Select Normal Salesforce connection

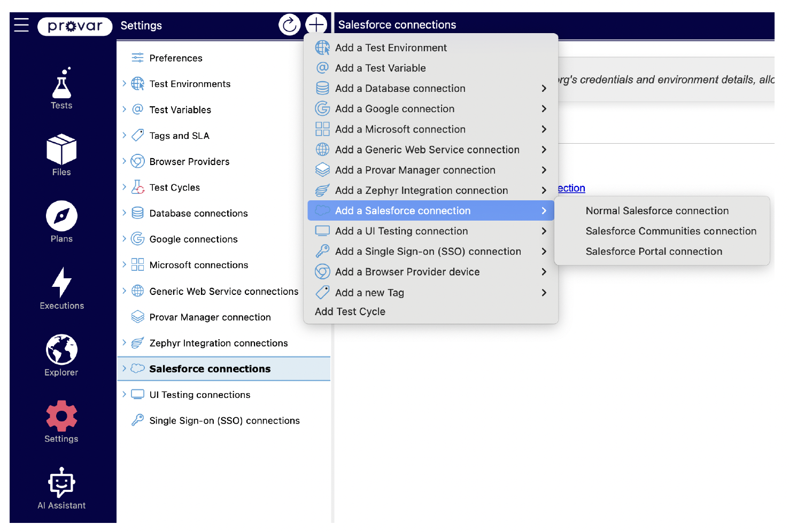click(662, 210)
